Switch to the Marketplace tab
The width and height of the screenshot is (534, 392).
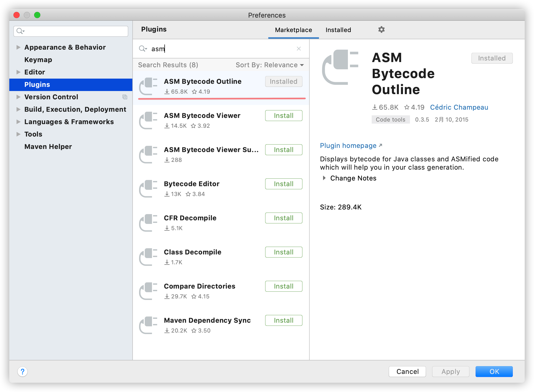coord(293,30)
